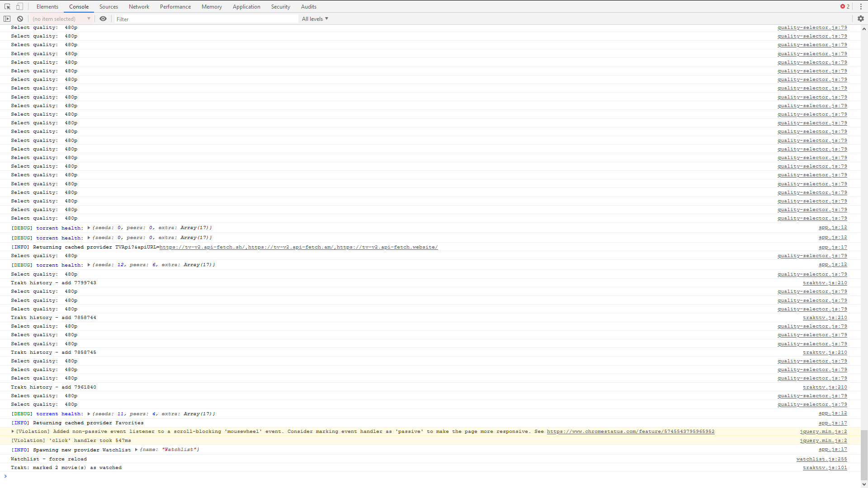Open the chromestatus.com feature link

pyautogui.click(x=631, y=432)
